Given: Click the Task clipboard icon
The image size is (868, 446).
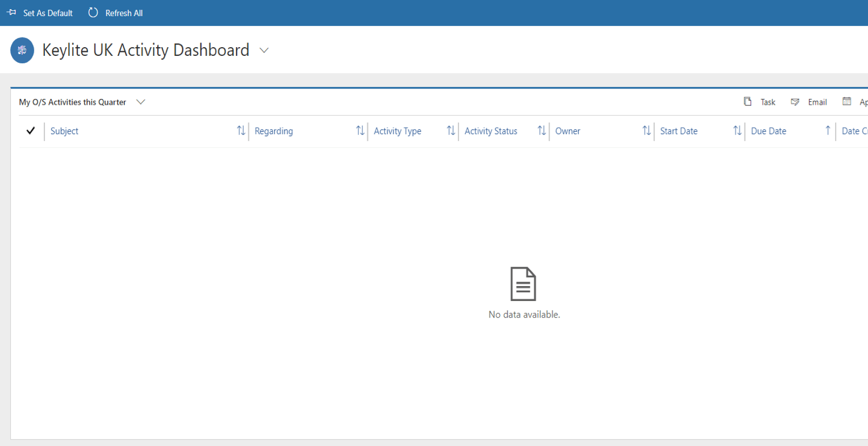Looking at the screenshot, I should [x=748, y=102].
